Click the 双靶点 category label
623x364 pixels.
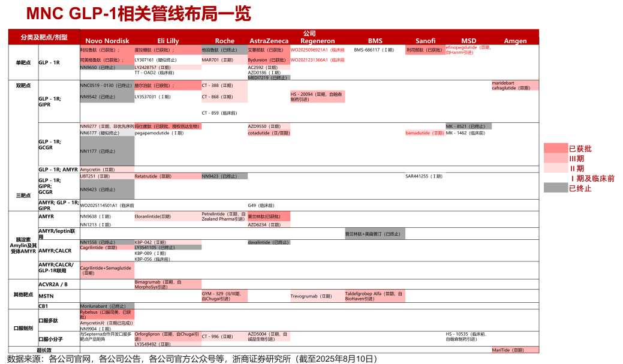click(23, 85)
